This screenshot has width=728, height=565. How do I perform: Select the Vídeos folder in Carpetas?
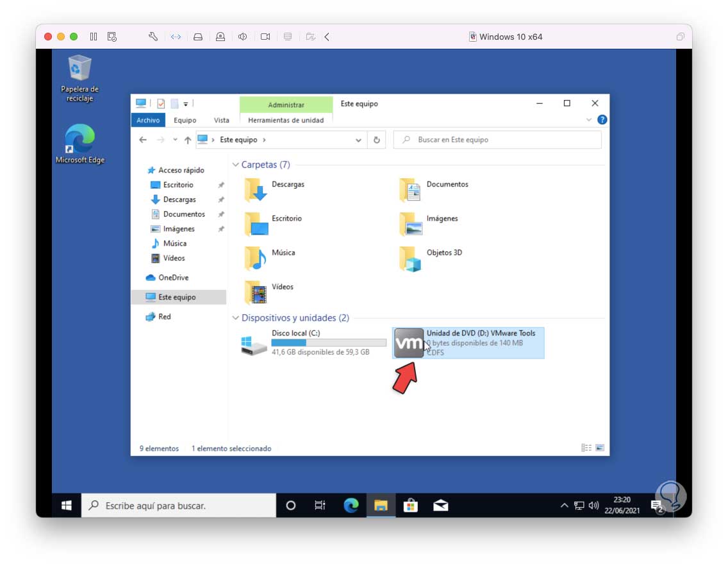click(x=269, y=292)
